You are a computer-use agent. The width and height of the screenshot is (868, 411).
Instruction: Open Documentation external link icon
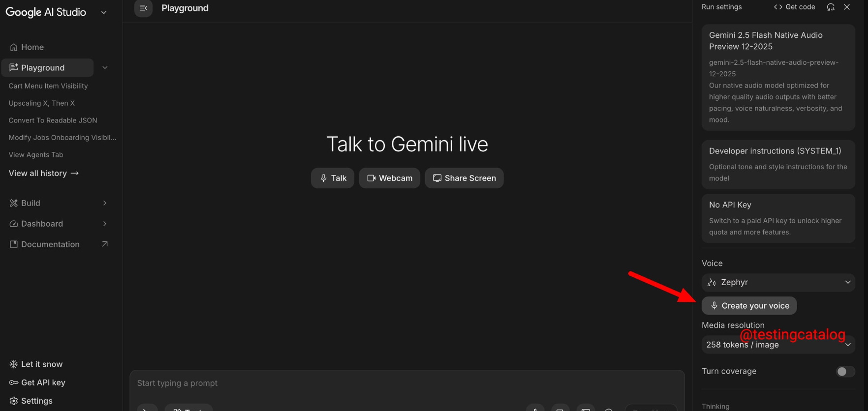[x=105, y=244]
